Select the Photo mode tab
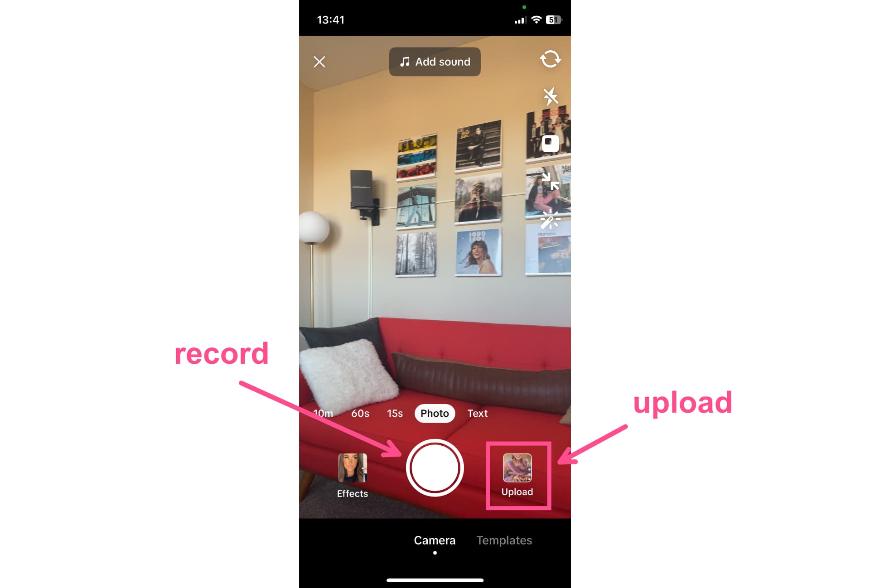870x588 pixels. tap(435, 413)
